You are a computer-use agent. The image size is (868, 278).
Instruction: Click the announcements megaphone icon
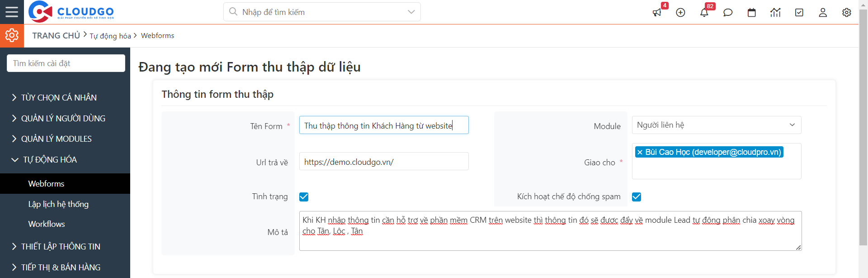657,13
